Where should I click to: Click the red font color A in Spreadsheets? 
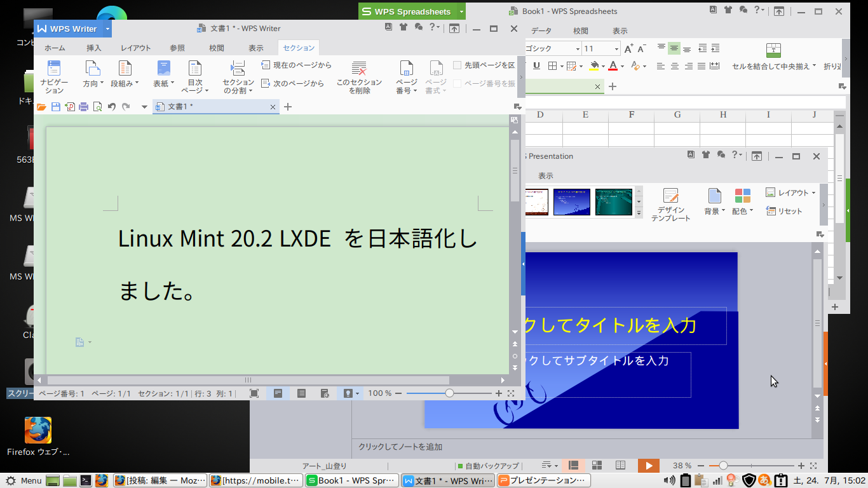pyautogui.click(x=613, y=65)
